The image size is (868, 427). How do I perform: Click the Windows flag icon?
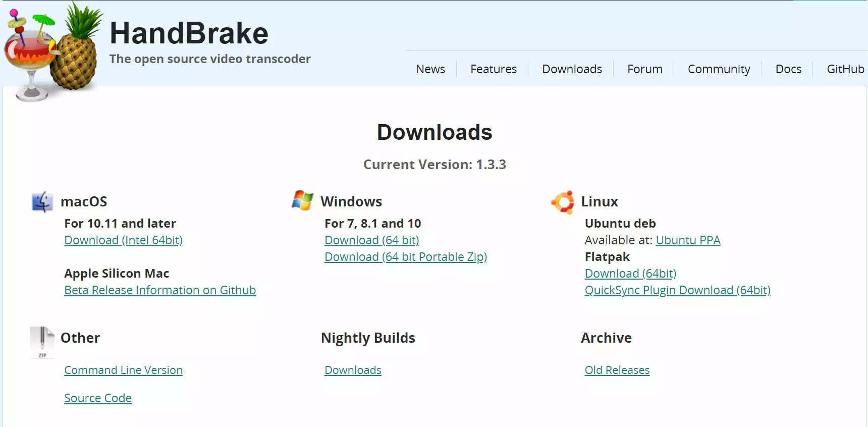click(x=302, y=200)
